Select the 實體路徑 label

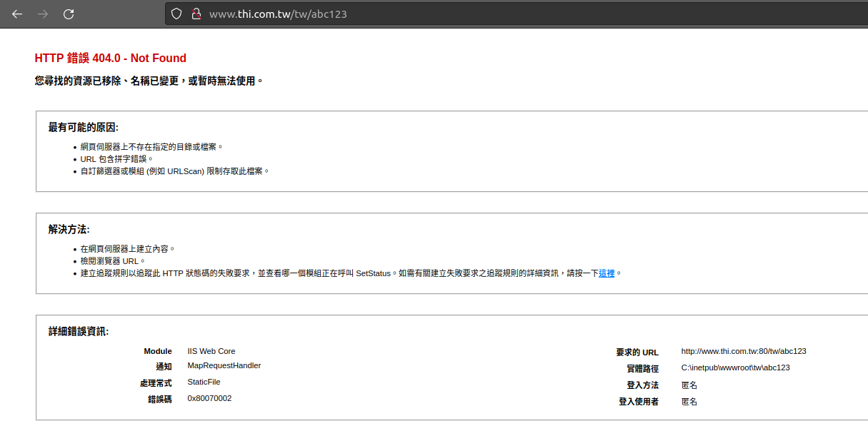(643, 369)
